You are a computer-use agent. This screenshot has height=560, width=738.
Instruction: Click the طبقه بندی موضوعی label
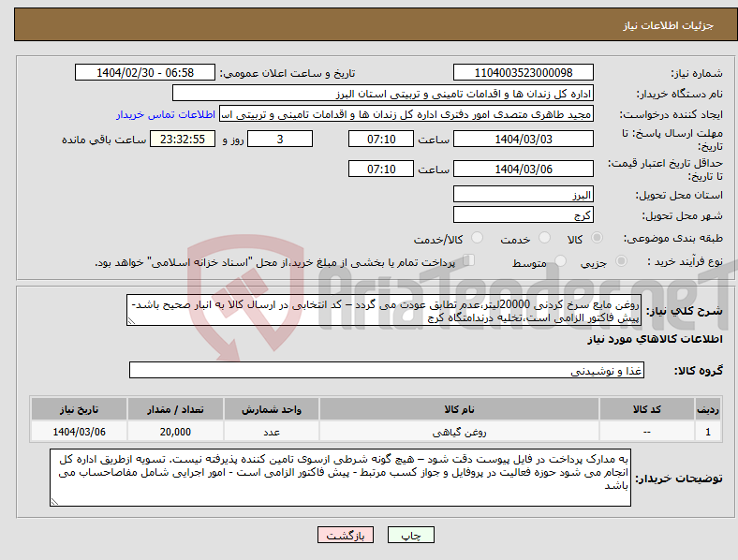pyautogui.click(x=673, y=238)
